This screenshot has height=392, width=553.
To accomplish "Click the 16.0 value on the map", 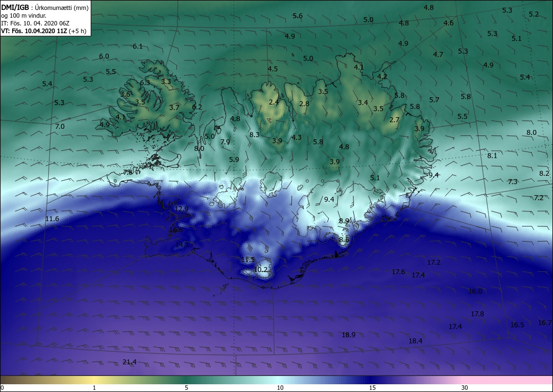I will 475,291.
